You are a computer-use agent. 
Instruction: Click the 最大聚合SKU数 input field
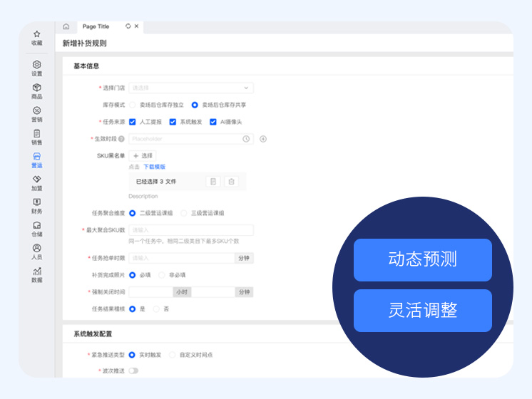[x=190, y=230]
